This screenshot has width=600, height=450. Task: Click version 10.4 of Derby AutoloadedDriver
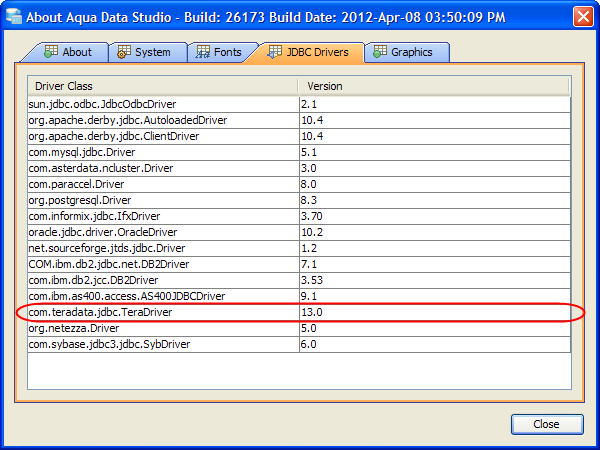click(x=435, y=120)
